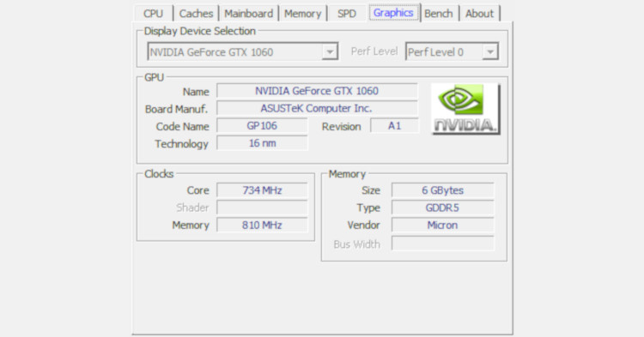Select the GDDR5 memory type value
Image resolution: width=644 pixels, height=337 pixels.
click(442, 208)
